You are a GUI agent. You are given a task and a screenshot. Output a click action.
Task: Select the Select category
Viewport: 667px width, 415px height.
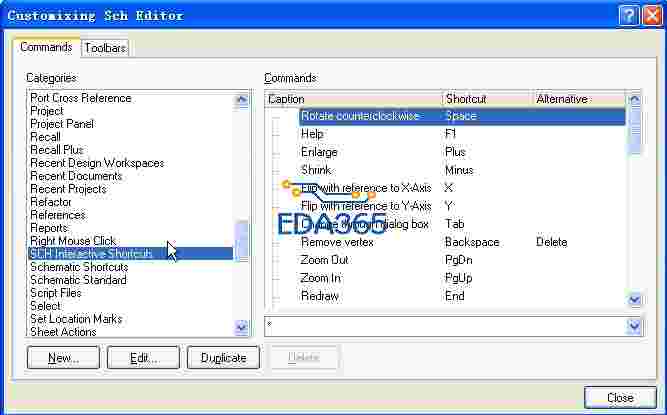(46, 306)
